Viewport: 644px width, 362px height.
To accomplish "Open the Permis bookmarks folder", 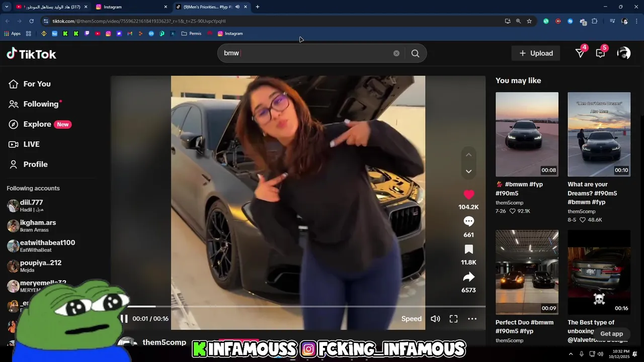I will 191,34.
